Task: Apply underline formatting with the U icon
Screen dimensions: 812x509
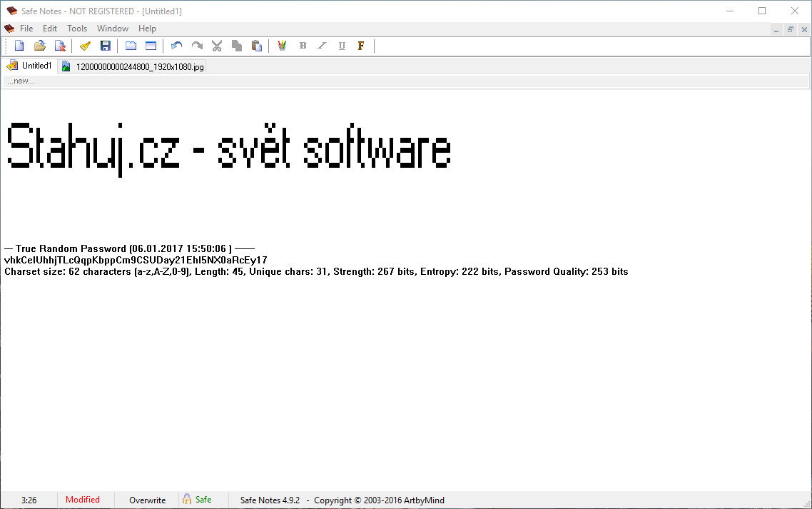Action: (x=342, y=46)
